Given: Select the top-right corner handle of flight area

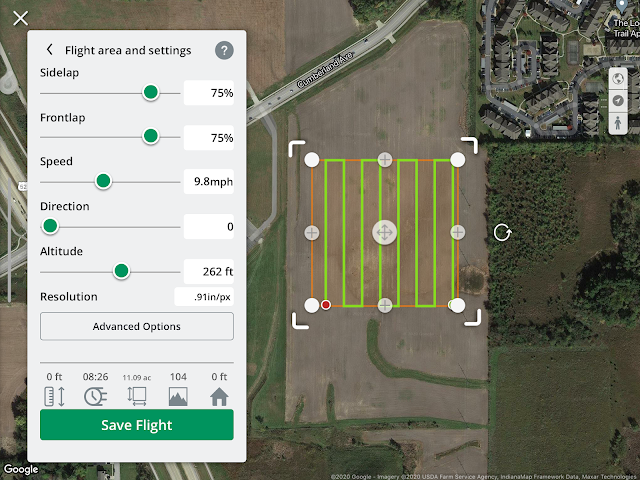Looking at the screenshot, I should pyautogui.click(x=458, y=160).
